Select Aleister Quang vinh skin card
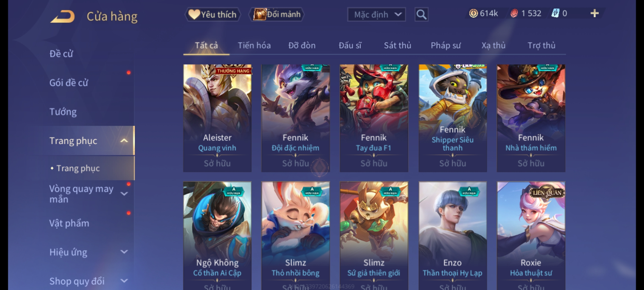This screenshot has width=644, height=290. click(x=217, y=118)
